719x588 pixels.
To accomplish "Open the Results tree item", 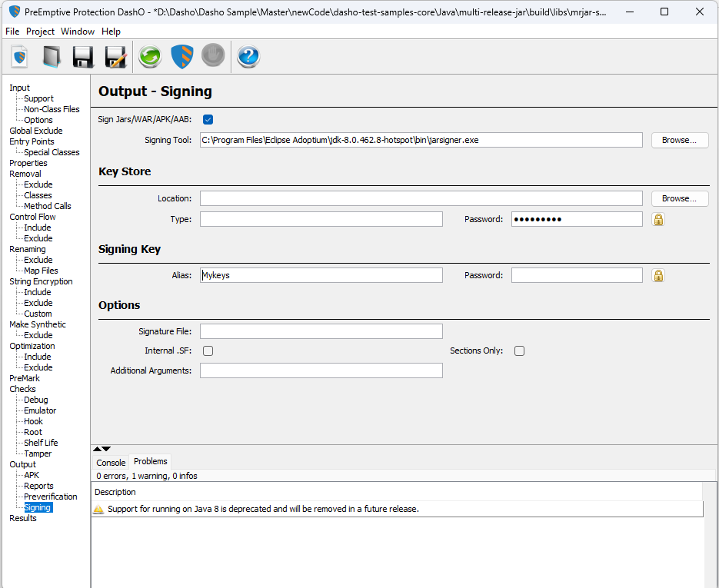I will (x=23, y=518).
